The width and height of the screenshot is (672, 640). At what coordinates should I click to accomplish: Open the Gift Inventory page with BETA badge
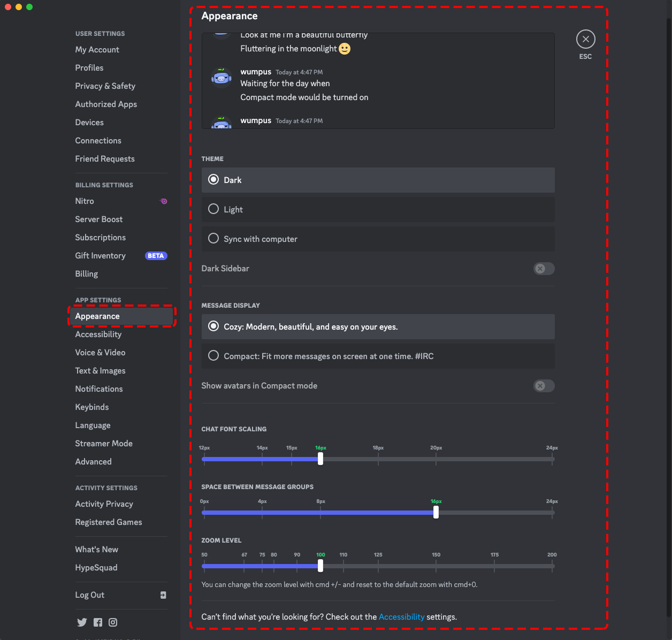pos(100,255)
